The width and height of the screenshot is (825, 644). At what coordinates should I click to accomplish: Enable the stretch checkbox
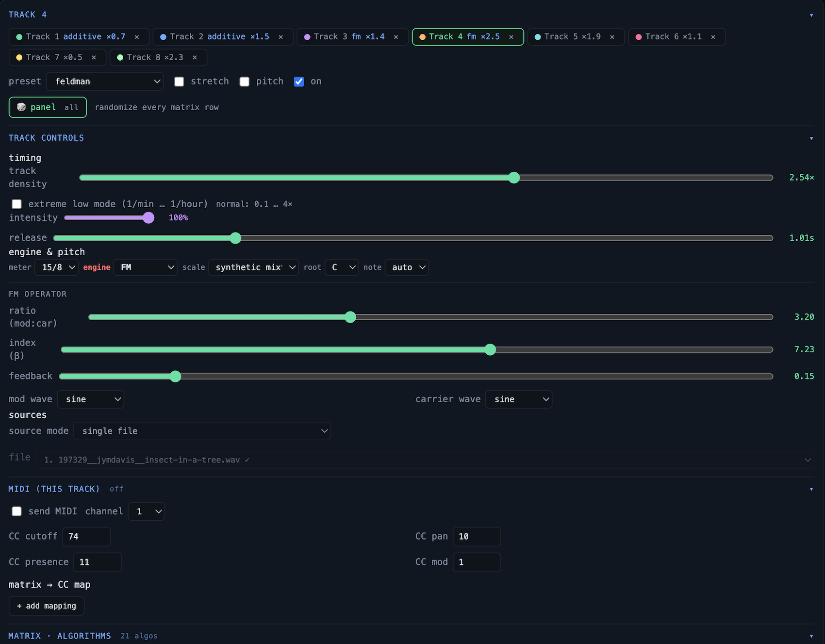pyautogui.click(x=179, y=82)
